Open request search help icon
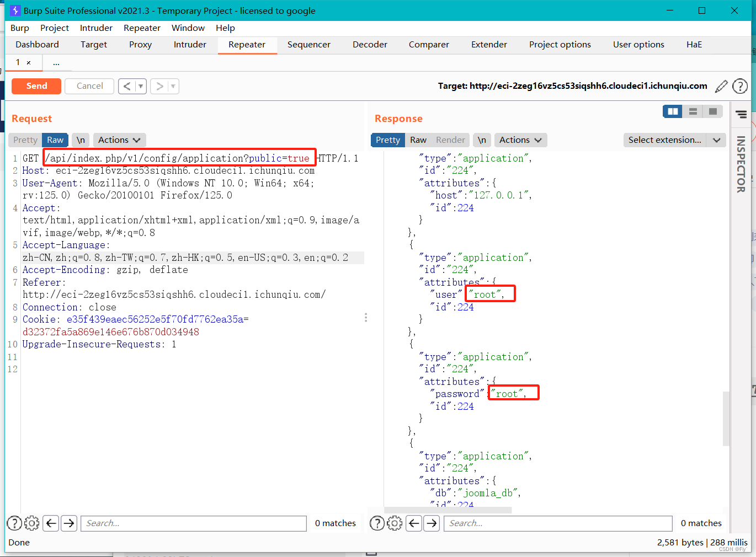 (14, 523)
